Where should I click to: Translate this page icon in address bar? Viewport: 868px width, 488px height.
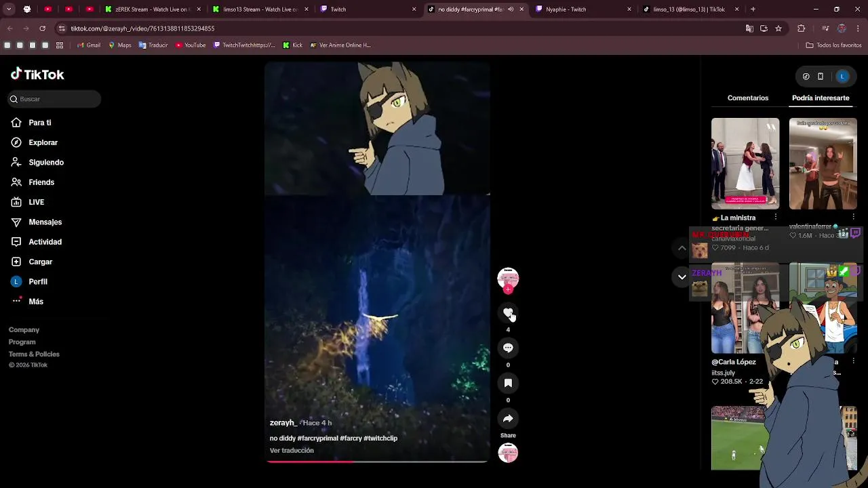click(x=749, y=28)
